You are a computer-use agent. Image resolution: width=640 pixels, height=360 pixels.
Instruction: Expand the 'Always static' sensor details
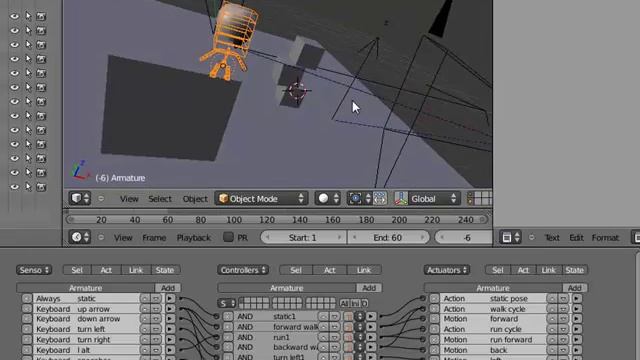[x=170, y=298]
